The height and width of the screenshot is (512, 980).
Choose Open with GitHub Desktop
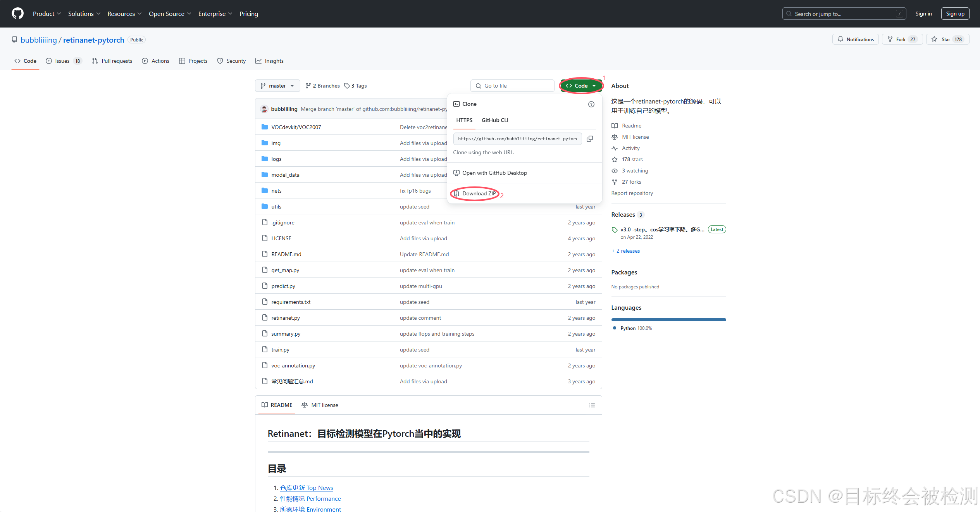point(494,173)
